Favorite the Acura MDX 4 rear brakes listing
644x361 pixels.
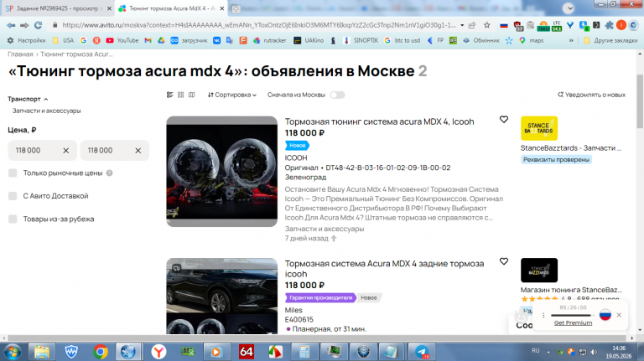click(504, 261)
